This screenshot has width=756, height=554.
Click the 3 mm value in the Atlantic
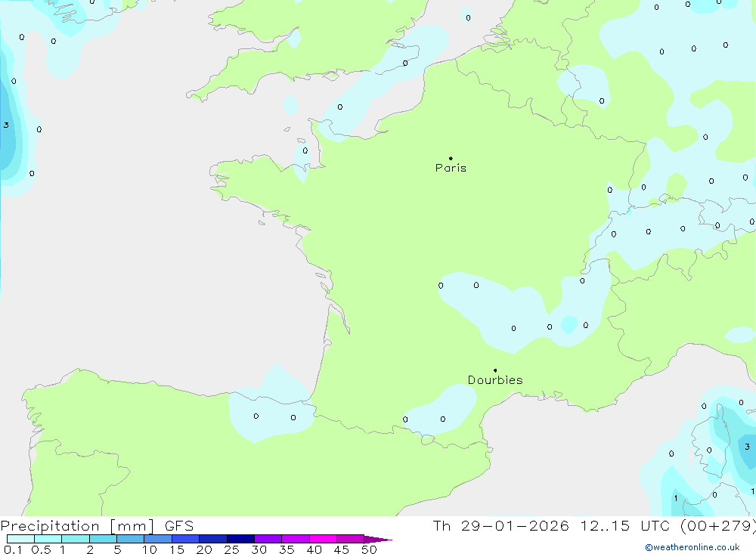coord(6,125)
